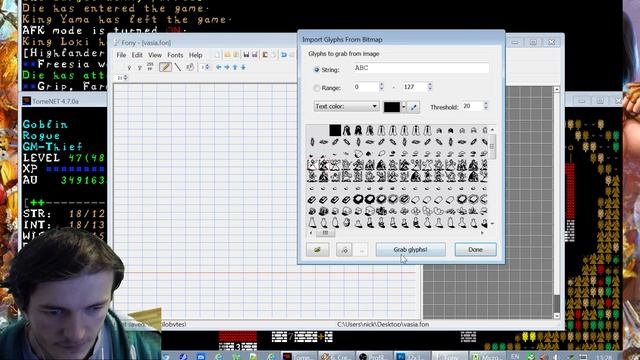Click the TomeNET taskbar button

299,356
